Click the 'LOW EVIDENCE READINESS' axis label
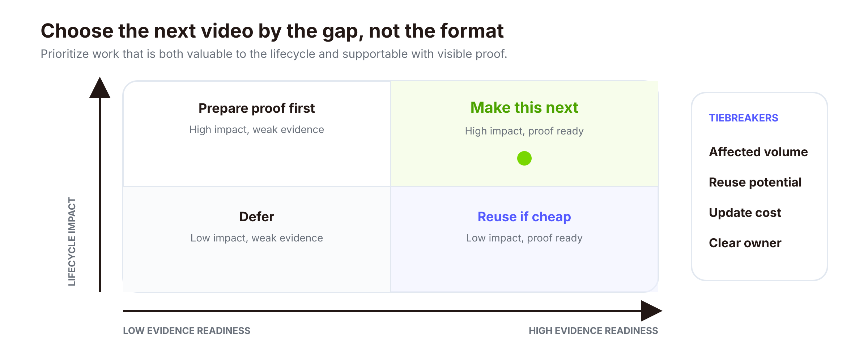The width and height of the screenshot is (868, 347). click(x=187, y=331)
